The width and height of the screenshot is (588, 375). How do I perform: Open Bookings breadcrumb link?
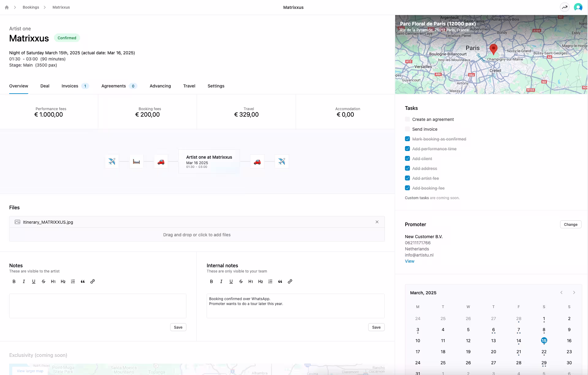coord(31,7)
